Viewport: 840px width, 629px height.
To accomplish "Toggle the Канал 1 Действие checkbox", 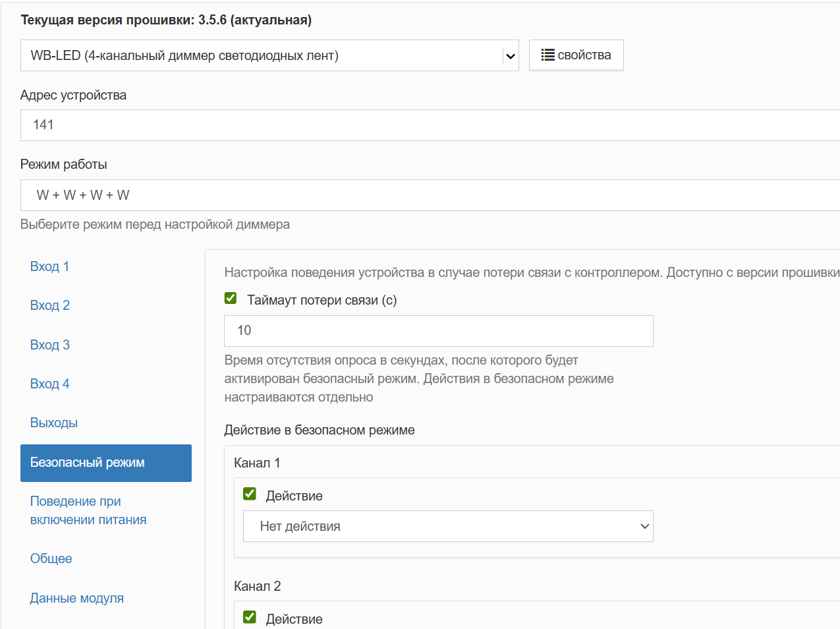I will [x=250, y=494].
